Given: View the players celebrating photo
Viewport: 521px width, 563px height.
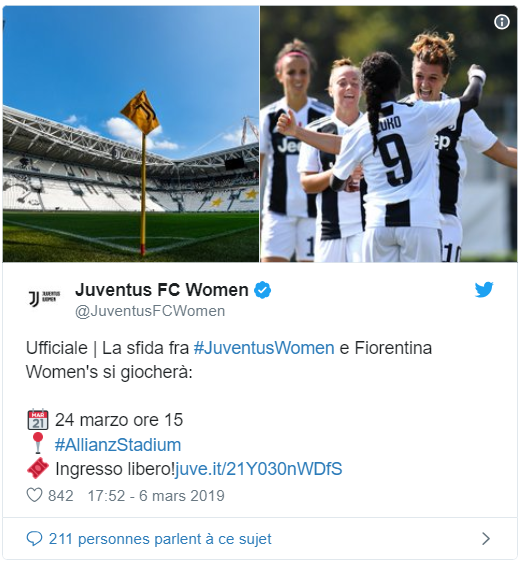Looking at the screenshot, I should point(389,134).
